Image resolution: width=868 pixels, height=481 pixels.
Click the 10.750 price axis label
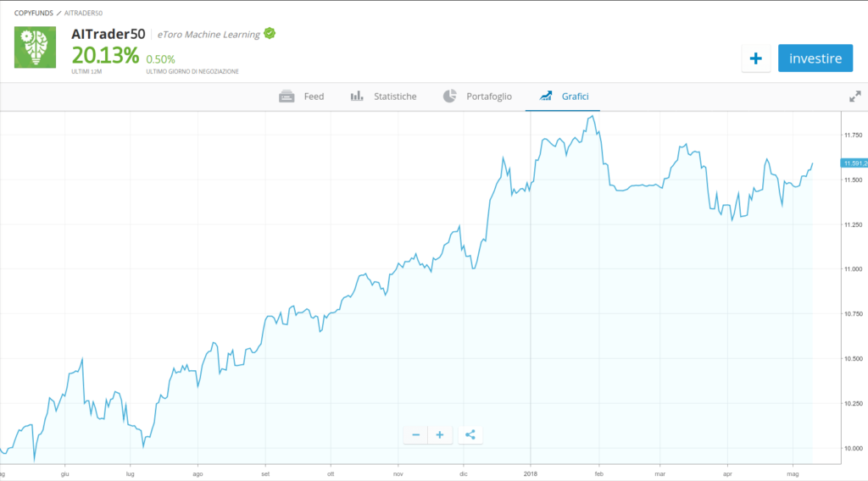pos(853,314)
